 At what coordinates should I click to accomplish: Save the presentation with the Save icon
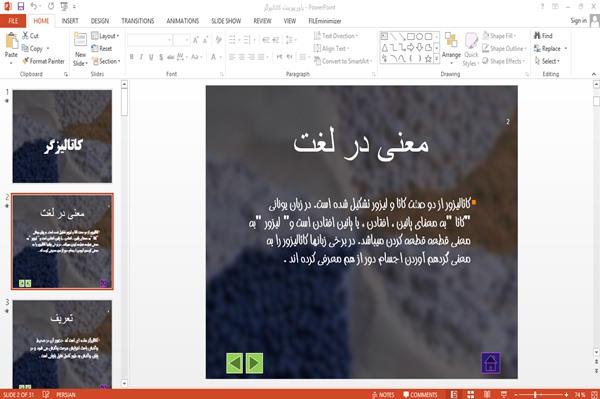coord(21,6)
